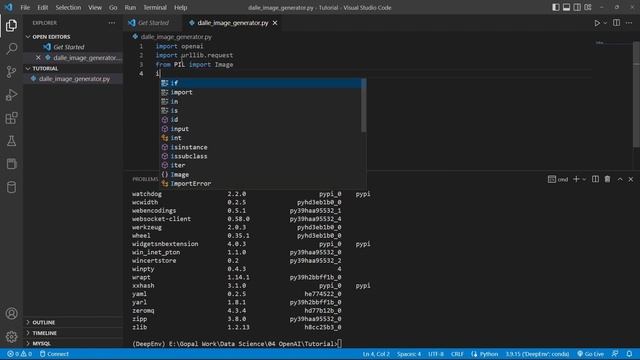
Task: Toggle primary side bar layout icon
Action: click(x=556, y=7)
